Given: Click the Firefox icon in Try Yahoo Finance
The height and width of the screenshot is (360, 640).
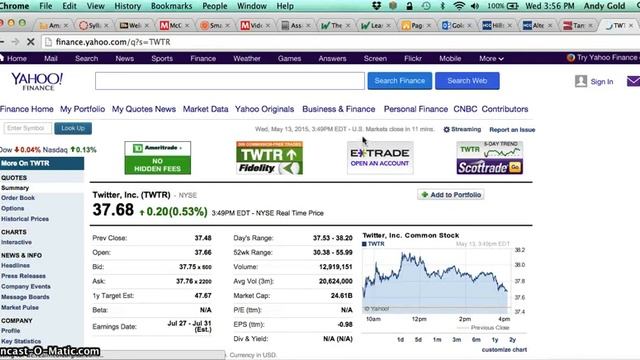Looking at the screenshot, I should point(571,58).
